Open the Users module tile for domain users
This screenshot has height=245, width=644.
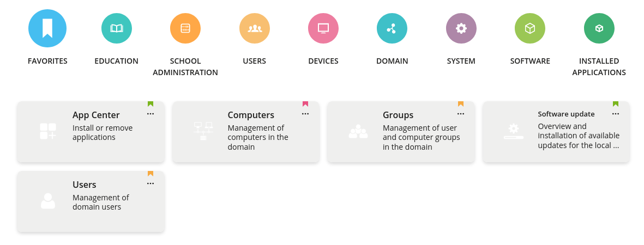click(91, 201)
